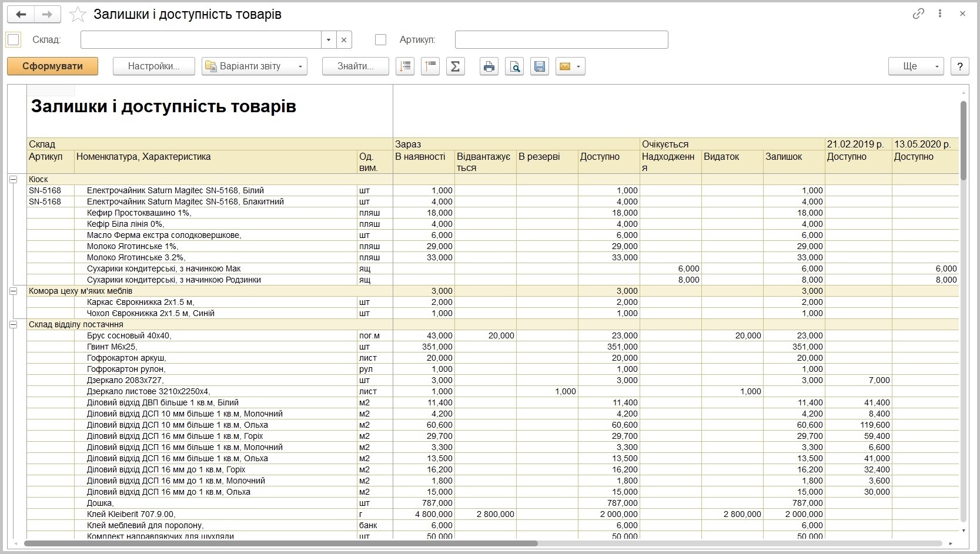Click the save report floppy icon
980x554 pixels.
[540, 66]
